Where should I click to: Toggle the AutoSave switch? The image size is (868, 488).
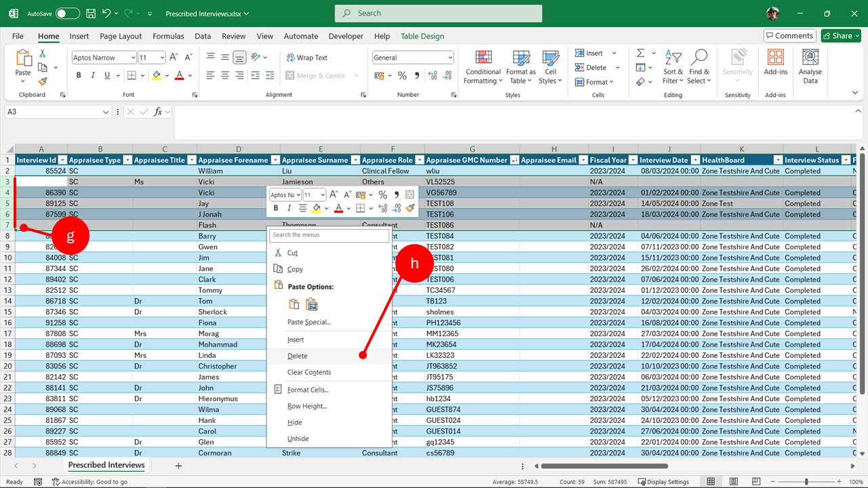67,14
